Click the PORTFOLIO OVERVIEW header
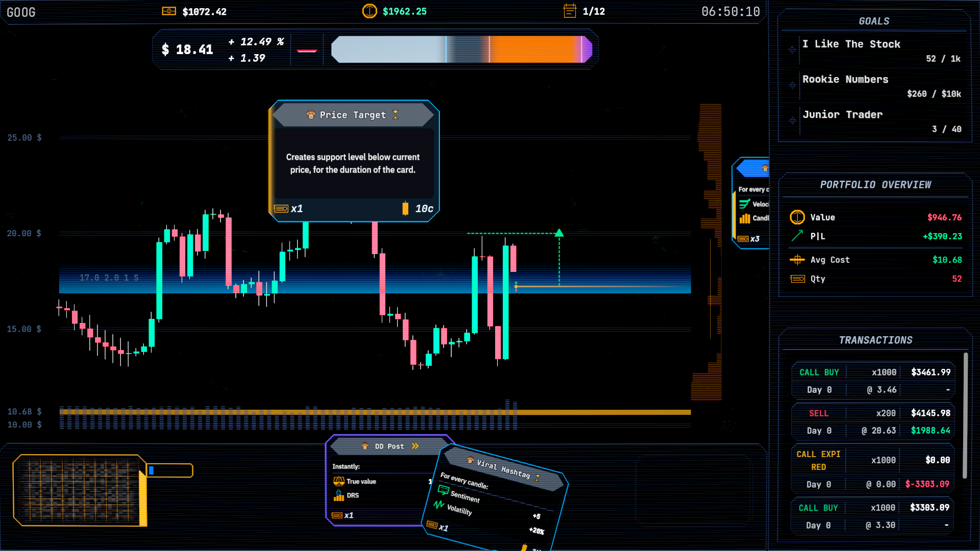 (x=875, y=185)
